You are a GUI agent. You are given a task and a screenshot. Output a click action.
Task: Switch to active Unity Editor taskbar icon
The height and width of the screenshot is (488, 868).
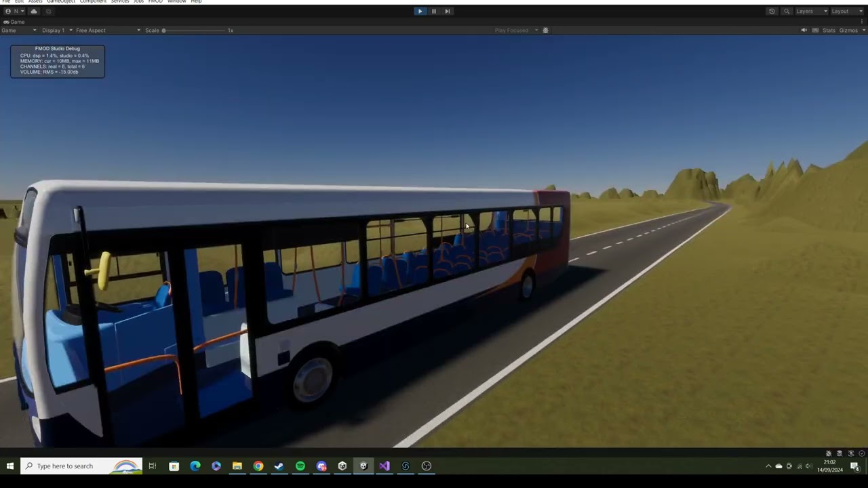(363, 466)
